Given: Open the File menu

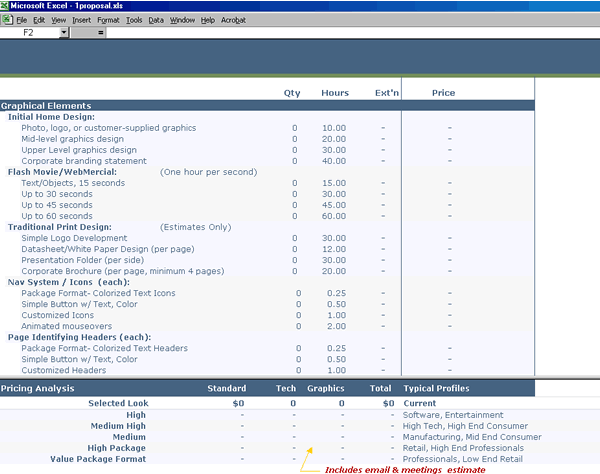Looking at the screenshot, I should (x=22, y=20).
